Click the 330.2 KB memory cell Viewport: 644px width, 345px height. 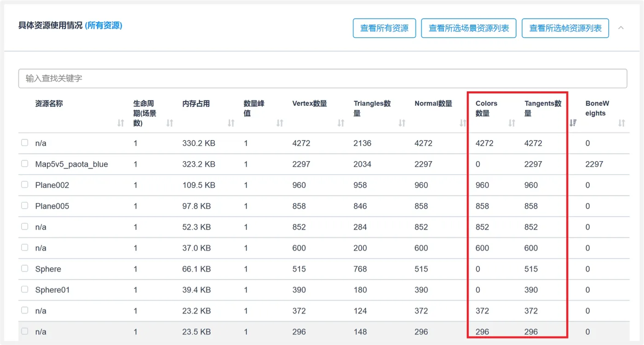tap(199, 143)
